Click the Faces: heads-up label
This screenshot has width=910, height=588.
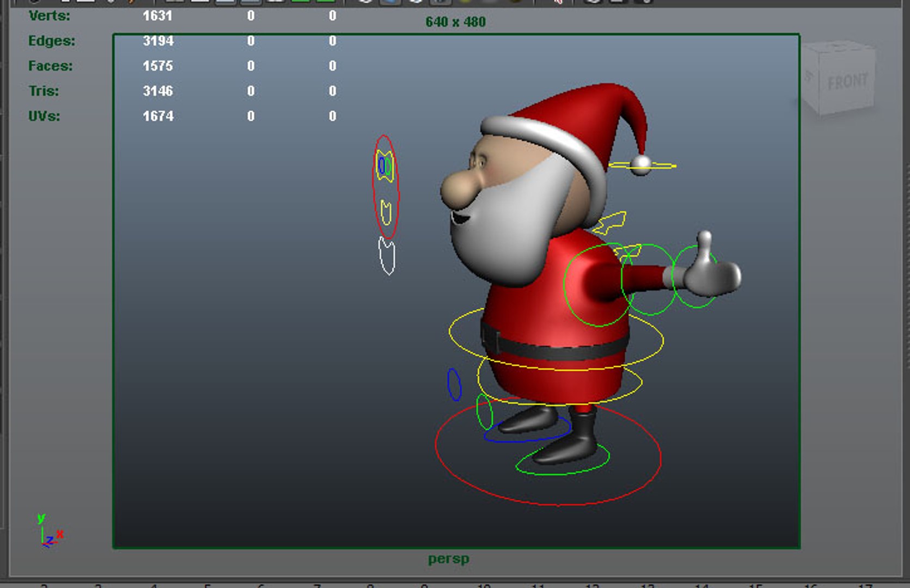[x=51, y=66]
